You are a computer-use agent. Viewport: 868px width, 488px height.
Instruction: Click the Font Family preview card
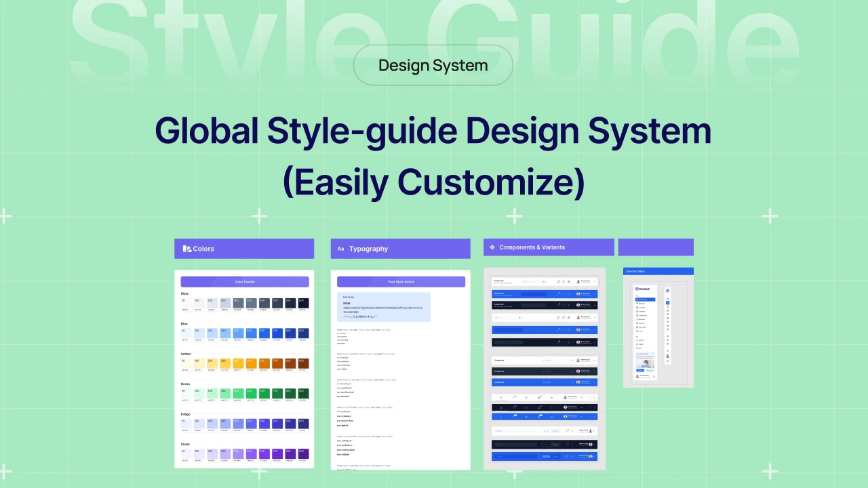click(x=384, y=307)
